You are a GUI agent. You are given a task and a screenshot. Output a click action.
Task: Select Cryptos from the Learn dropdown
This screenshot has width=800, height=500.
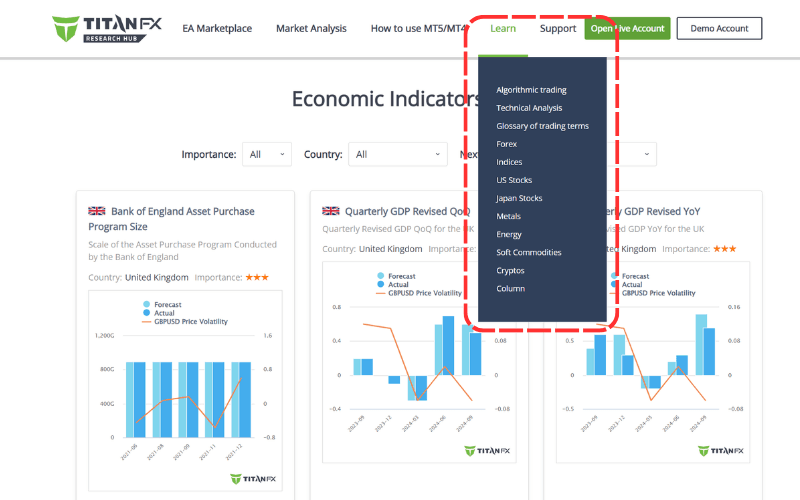click(510, 271)
